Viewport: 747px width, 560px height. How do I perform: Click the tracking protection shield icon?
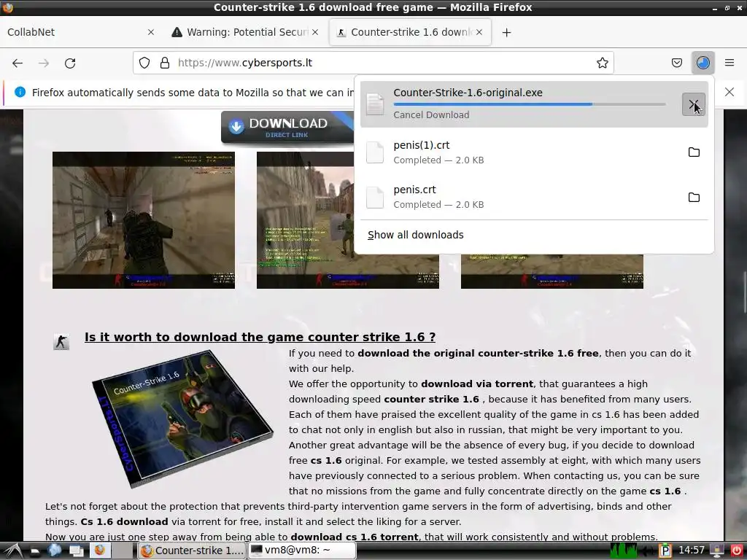click(x=144, y=63)
